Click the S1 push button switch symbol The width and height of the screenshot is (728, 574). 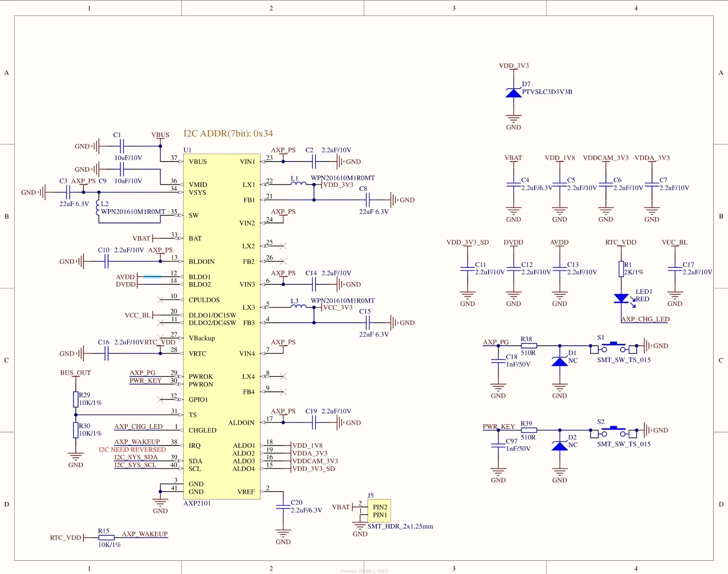tap(613, 348)
